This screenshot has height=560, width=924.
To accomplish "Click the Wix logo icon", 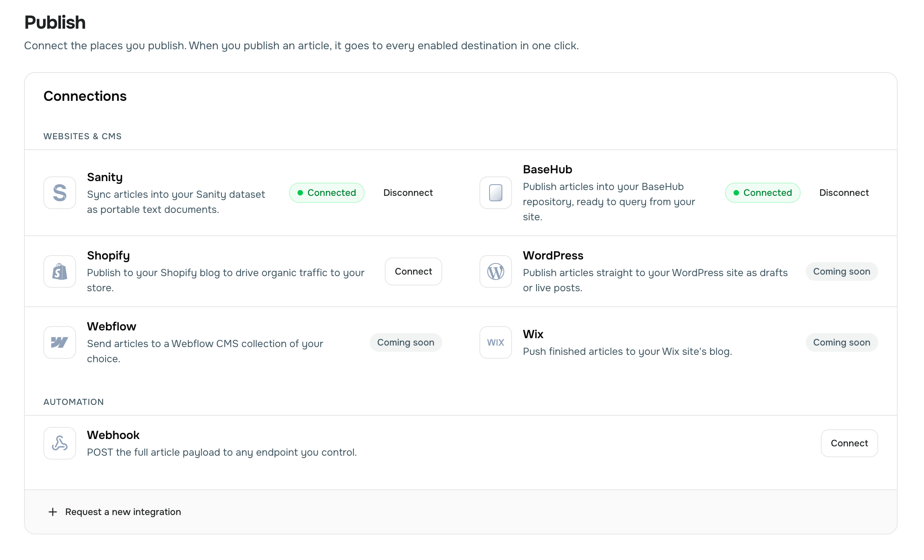I will 496,342.
